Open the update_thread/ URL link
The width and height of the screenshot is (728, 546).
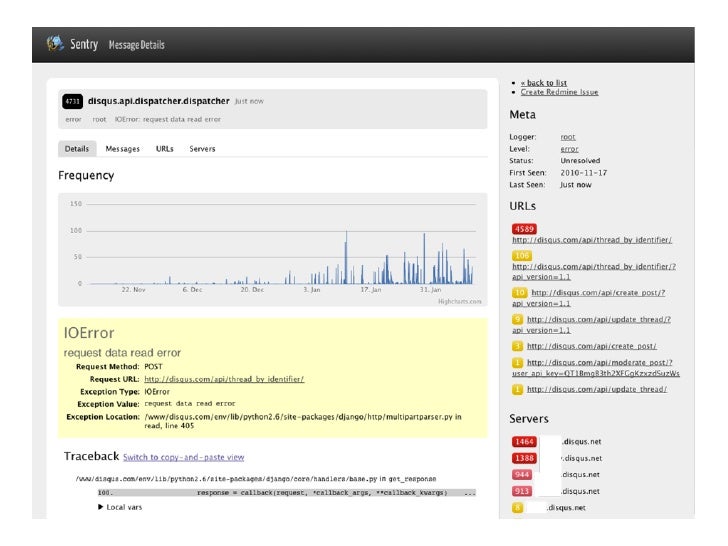click(597, 390)
